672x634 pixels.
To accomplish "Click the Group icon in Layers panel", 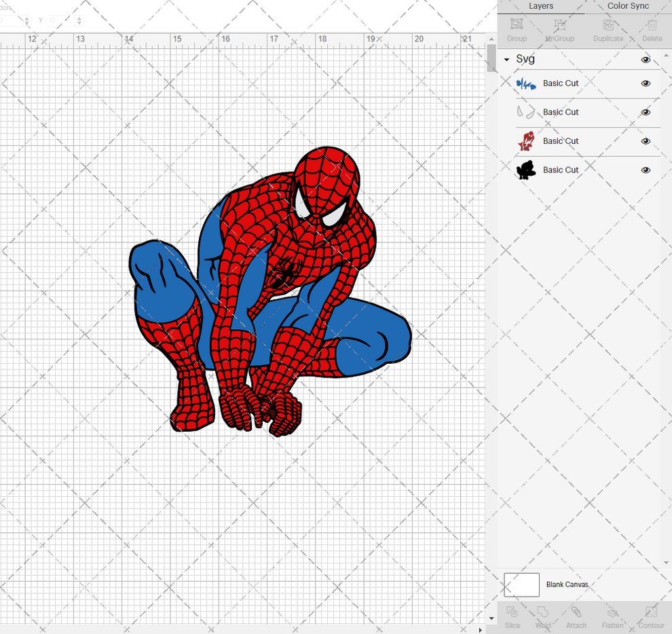I will (517, 29).
